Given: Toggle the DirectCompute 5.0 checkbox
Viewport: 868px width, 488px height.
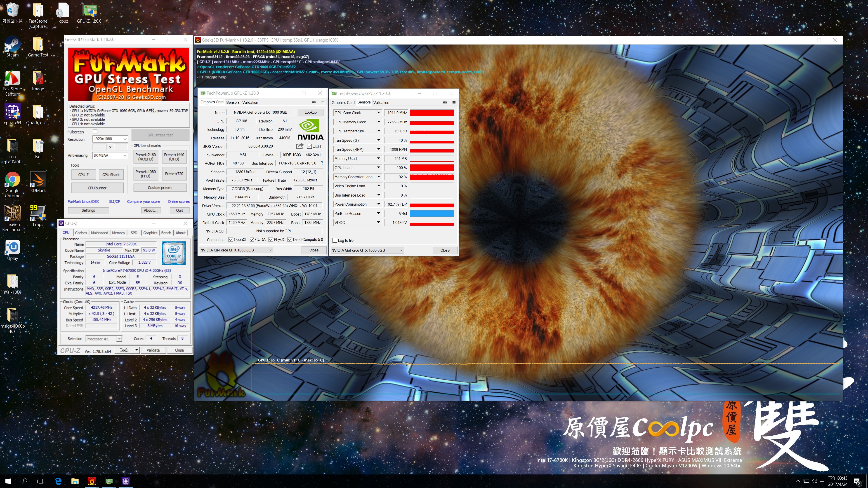Looking at the screenshot, I should [289, 239].
